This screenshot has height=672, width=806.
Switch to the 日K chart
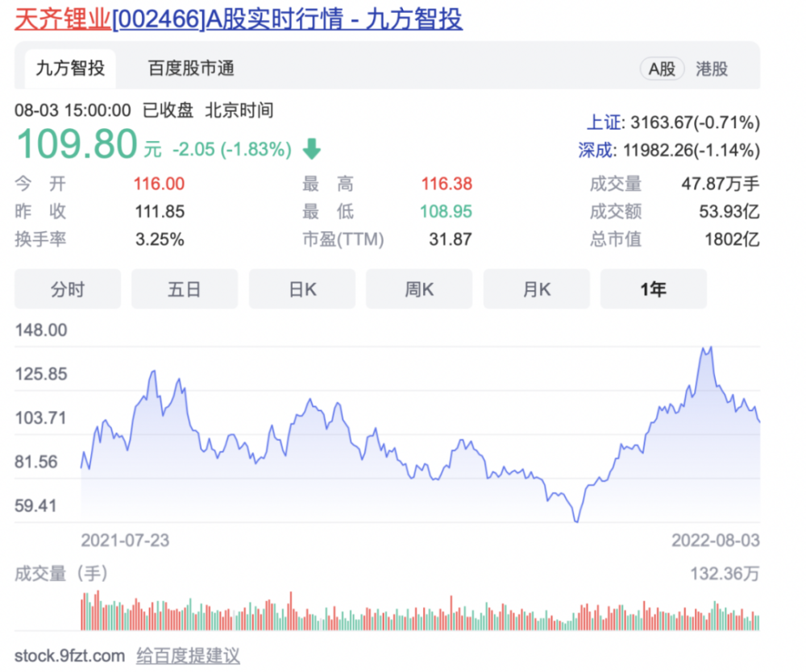[x=302, y=289]
